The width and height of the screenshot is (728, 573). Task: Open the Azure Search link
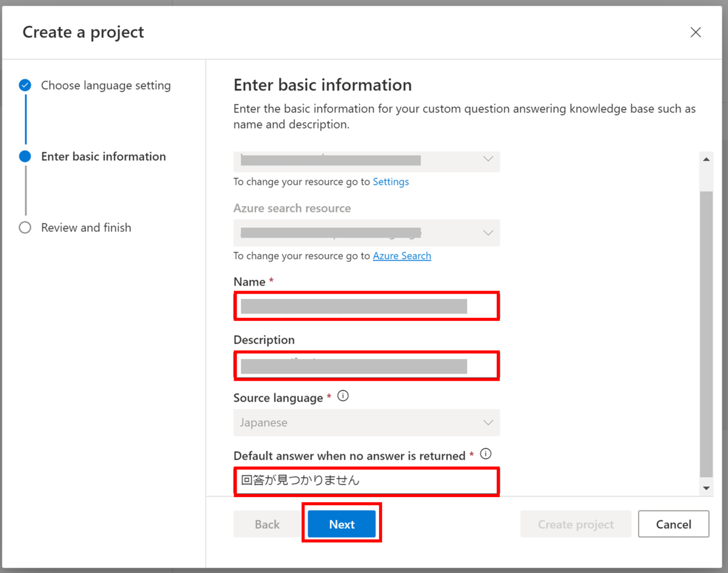(402, 256)
